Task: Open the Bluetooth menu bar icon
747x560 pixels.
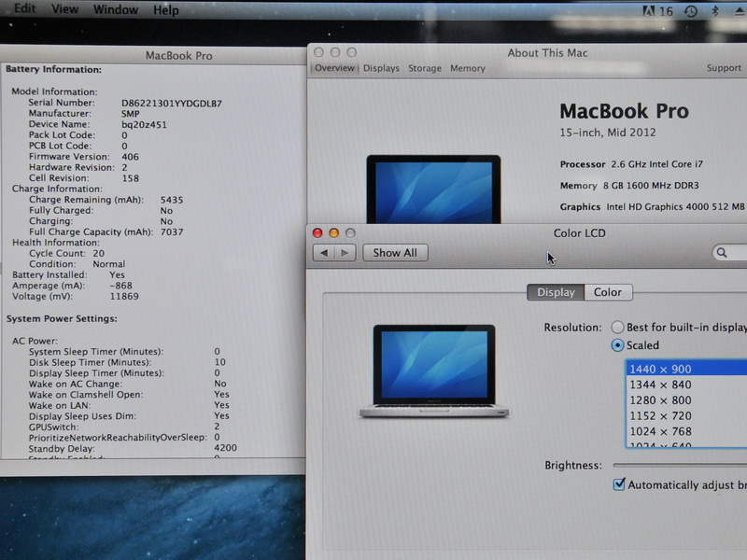Action: (x=714, y=11)
